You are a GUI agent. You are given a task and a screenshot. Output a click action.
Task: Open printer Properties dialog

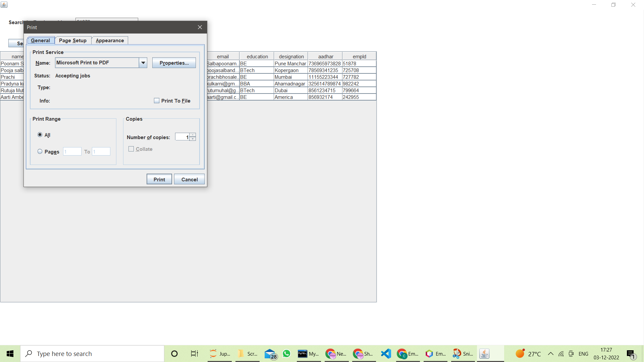[x=174, y=63]
